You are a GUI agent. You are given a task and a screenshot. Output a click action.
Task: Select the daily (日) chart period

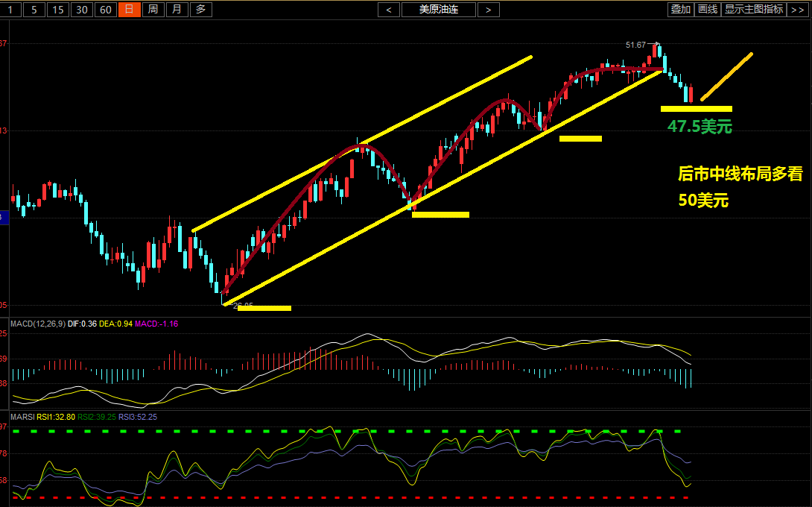pyautogui.click(x=130, y=10)
